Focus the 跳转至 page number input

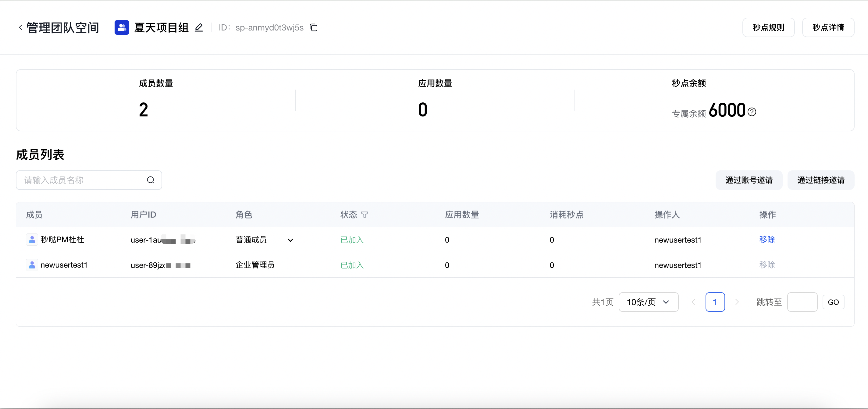click(802, 302)
